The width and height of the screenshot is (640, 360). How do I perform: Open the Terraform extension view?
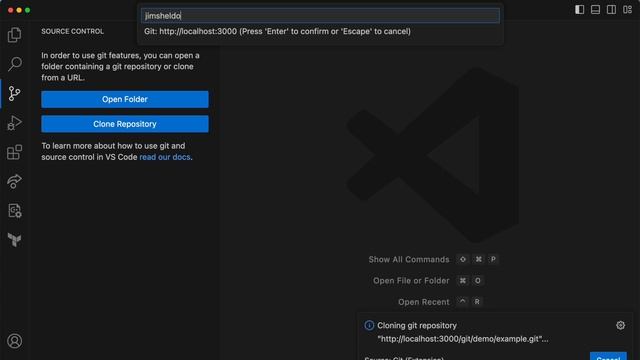pos(14,240)
